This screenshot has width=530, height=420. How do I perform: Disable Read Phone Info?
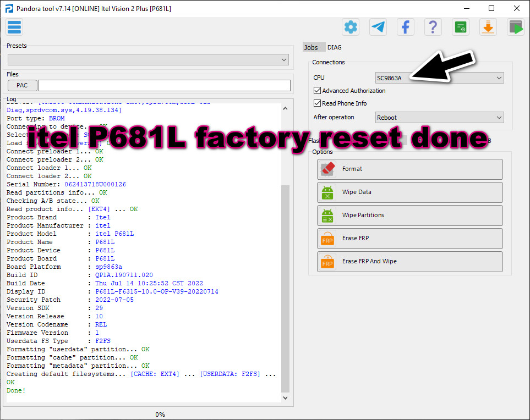(317, 103)
